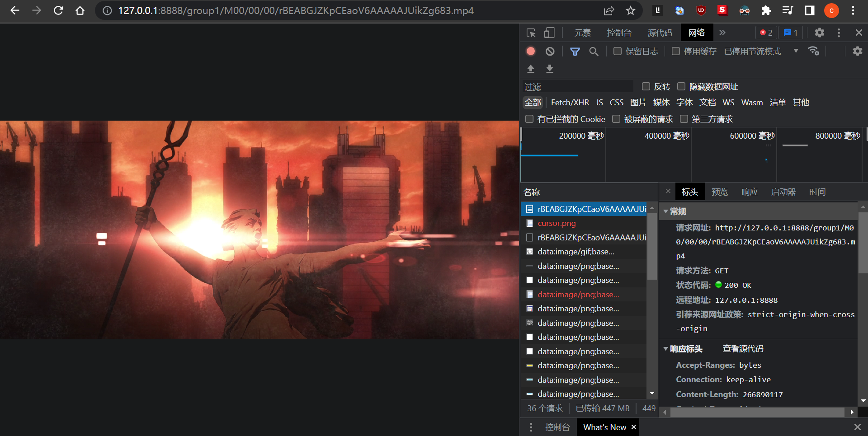Tick the 反转 checkbox
Viewport: 868px width, 436px height.
[646, 86]
